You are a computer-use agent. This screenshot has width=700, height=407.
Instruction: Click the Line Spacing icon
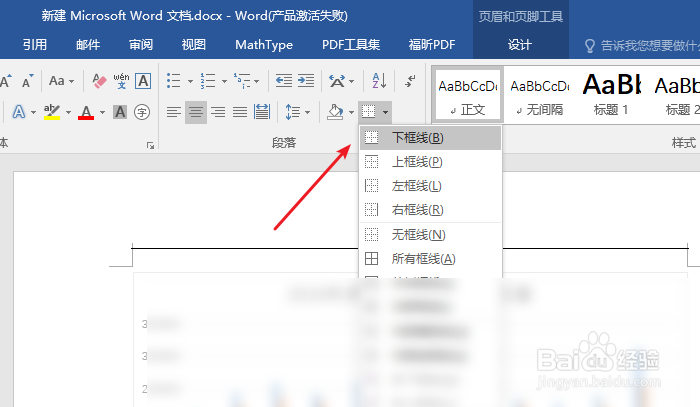coord(293,112)
